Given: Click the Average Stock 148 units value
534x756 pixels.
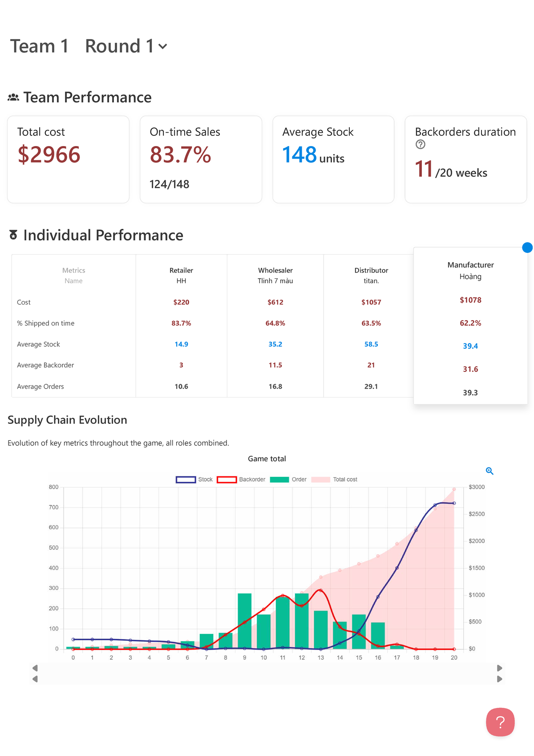Looking at the screenshot, I should click(313, 155).
